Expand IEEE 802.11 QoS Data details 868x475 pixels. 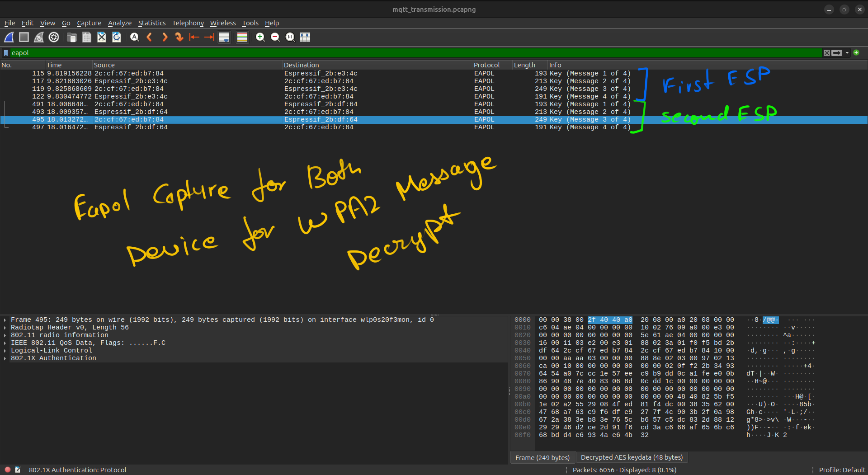5,343
